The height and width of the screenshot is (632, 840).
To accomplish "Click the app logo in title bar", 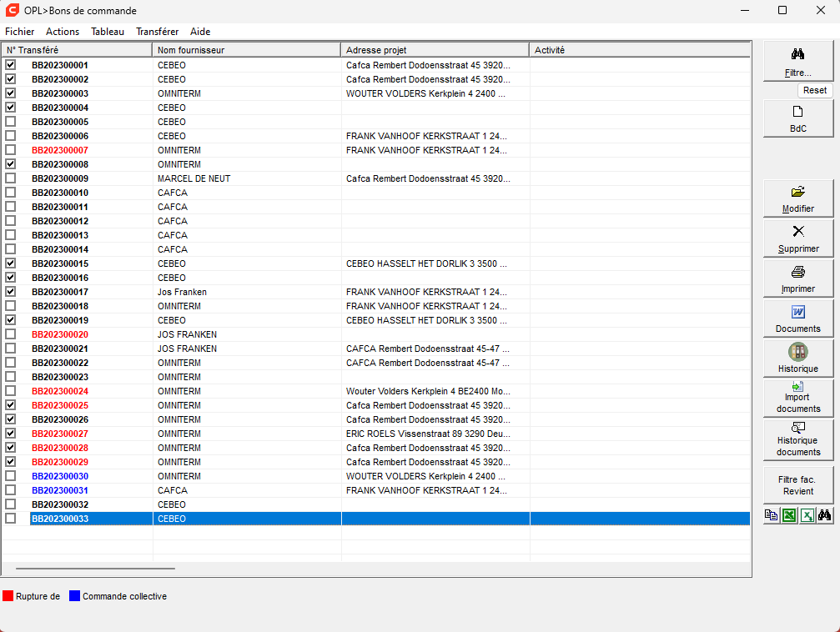I will (11, 10).
